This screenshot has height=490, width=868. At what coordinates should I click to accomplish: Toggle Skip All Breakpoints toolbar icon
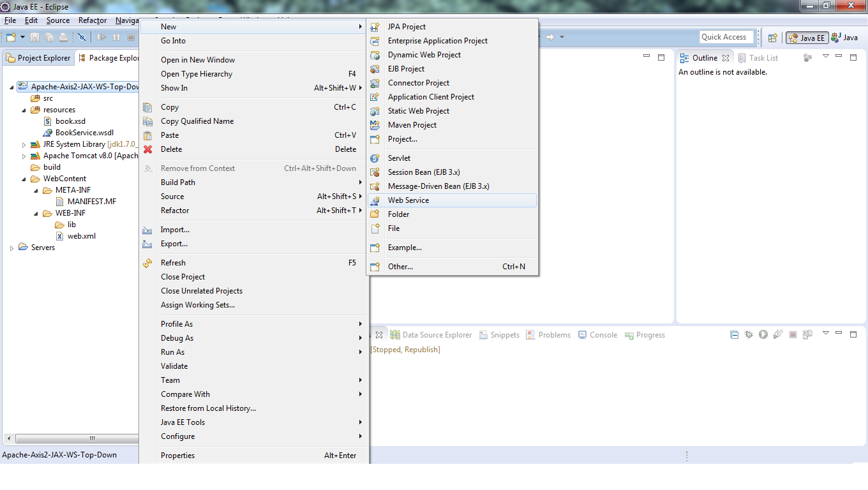82,38
